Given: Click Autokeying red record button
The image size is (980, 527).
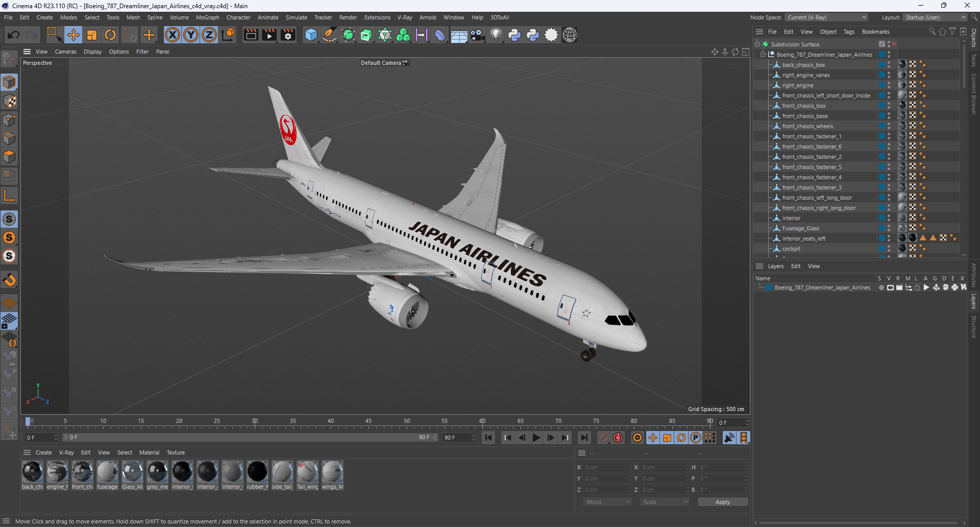Looking at the screenshot, I should [x=618, y=438].
